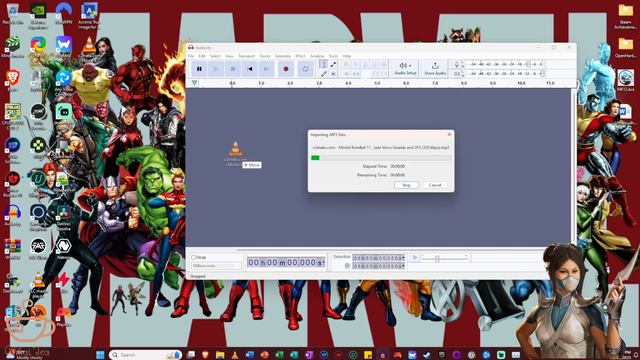Click the Pause button in Audacity
The image size is (640, 360).
pyautogui.click(x=199, y=69)
